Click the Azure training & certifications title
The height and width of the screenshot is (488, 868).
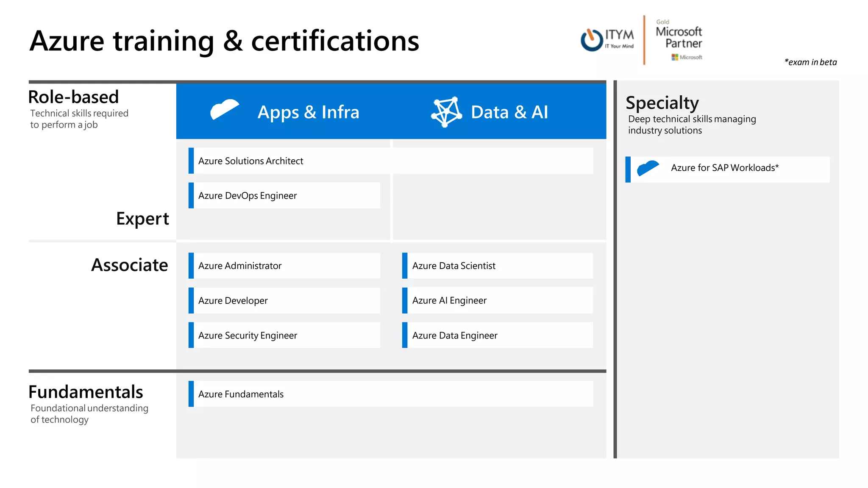coord(224,41)
